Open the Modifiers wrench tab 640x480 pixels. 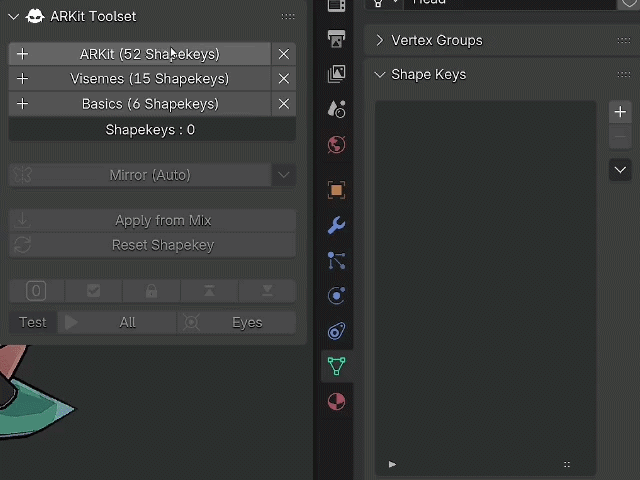point(336,225)
